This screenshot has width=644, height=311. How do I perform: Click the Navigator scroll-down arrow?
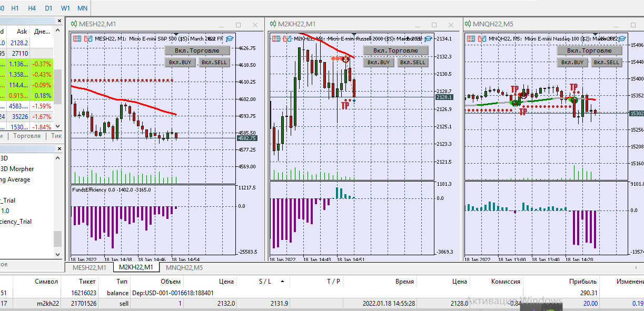58,254
